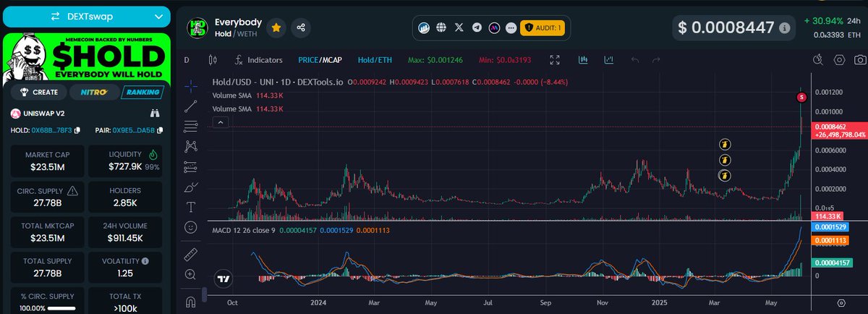Show volatility info icon
Viewport: 868px width, 314px height.
click(x=146, y=260)
